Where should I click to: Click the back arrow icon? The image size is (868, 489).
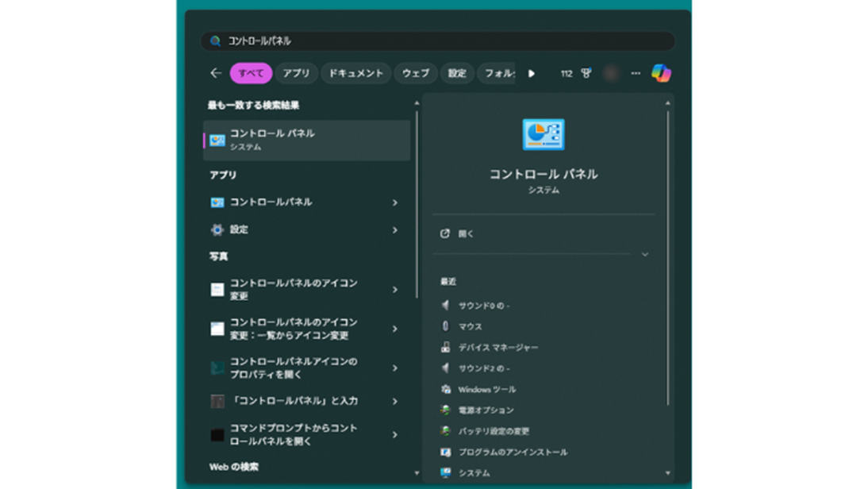click(x=216, y=73)
